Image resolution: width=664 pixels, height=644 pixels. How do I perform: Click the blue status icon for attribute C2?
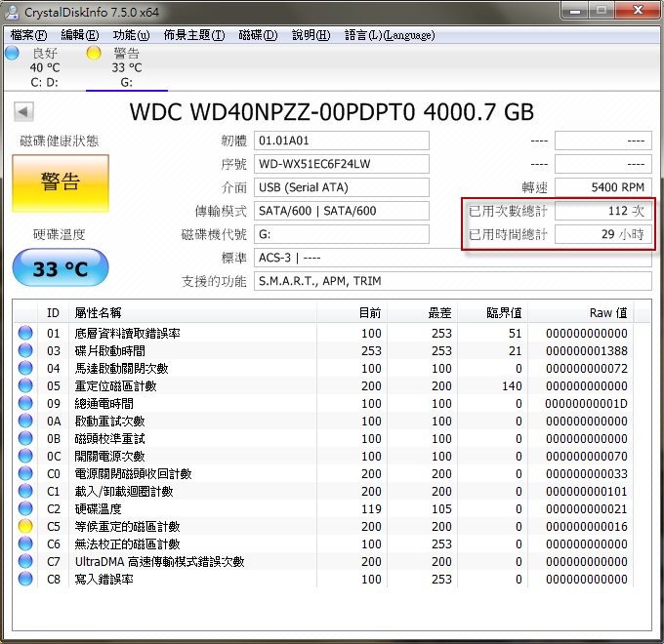[x=25, y=508]
